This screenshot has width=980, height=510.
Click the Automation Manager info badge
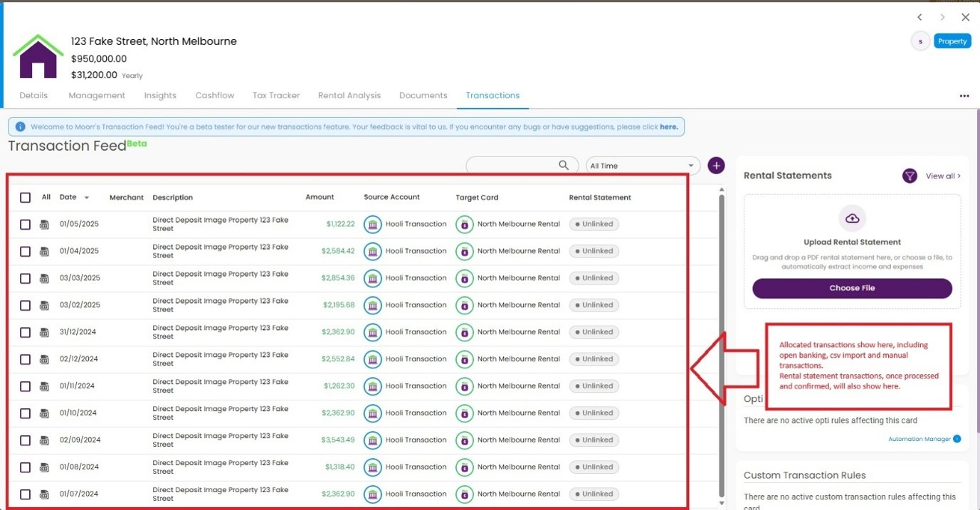[957, 439]
